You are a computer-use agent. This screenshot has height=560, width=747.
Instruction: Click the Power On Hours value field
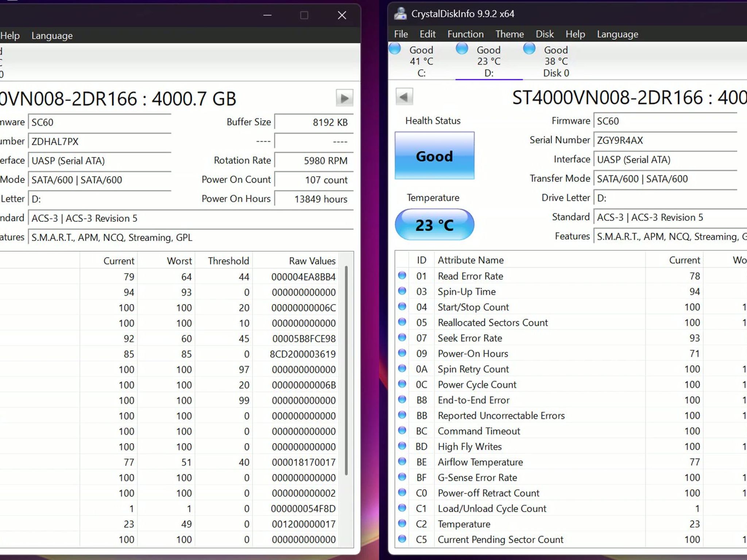(x=314, y=199)
